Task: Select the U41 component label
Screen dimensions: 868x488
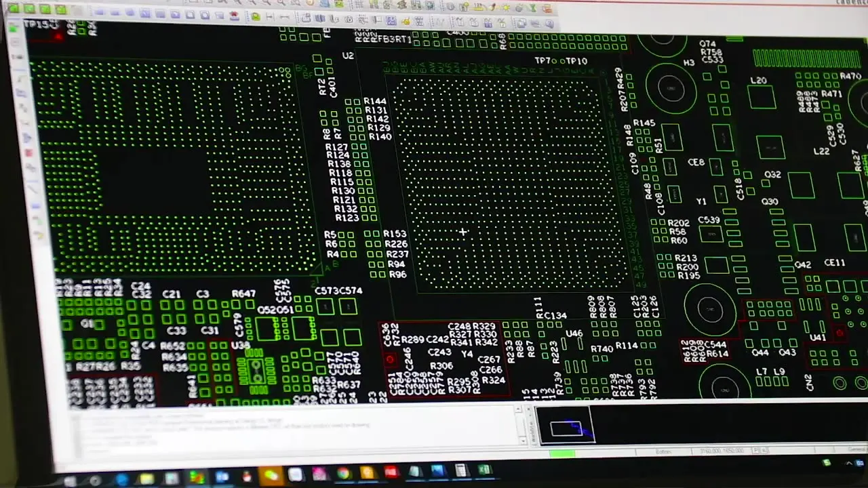Action: click(x=818, y=337)
